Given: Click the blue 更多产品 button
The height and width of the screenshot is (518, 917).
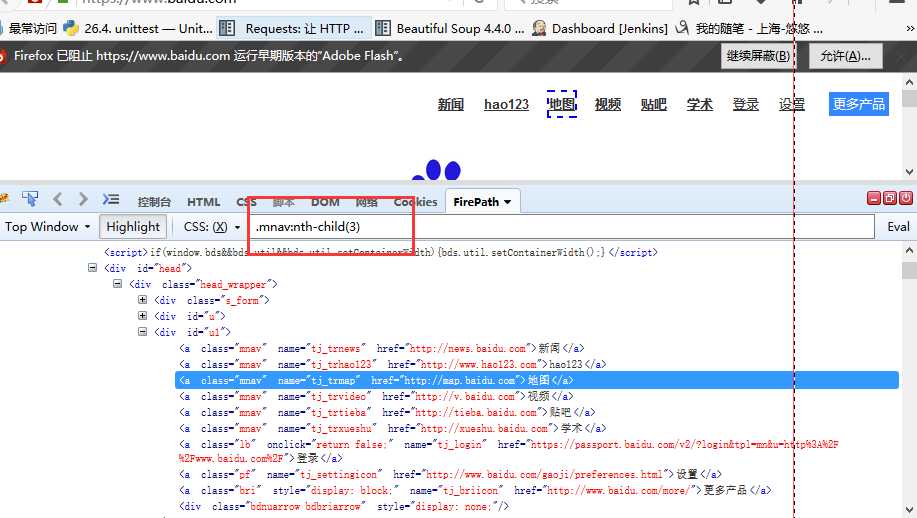Looking at the screenshot, I should (x=859, y=104).
